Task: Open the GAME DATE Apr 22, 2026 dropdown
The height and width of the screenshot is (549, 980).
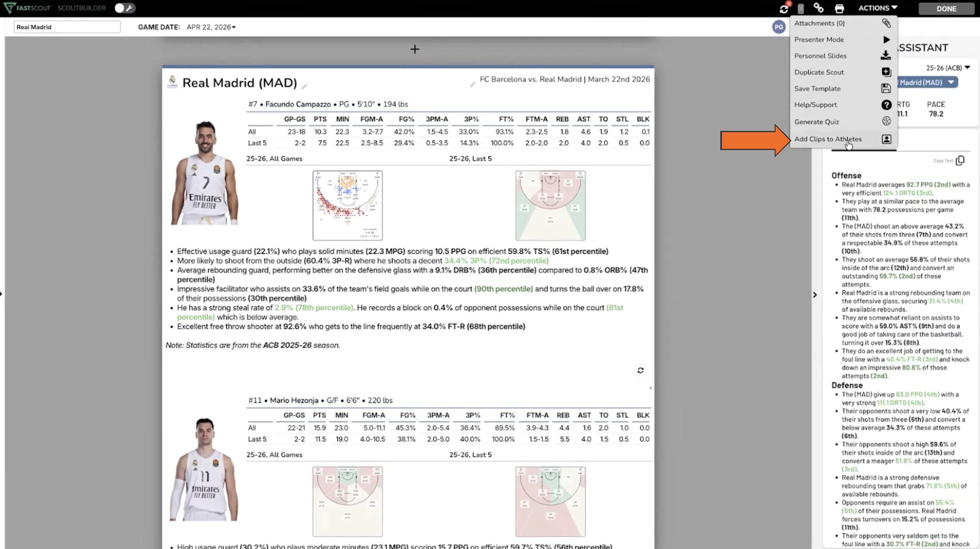Action: [x=211, y=27]
